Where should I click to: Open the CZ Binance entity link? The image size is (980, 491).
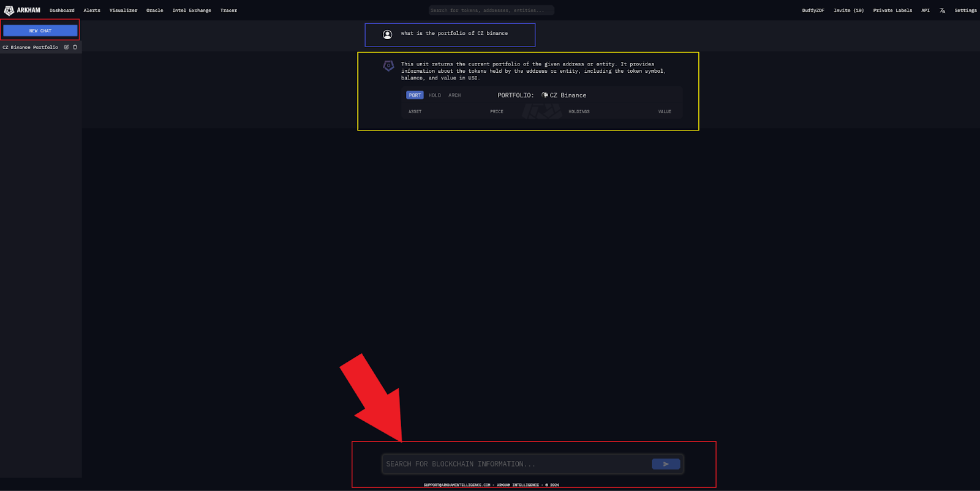[x=568, y=95]
